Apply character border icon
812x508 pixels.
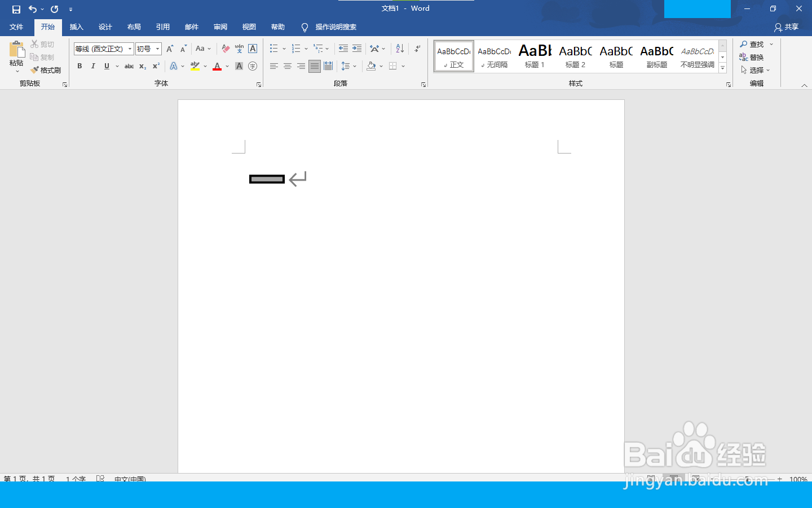point(253,49)
